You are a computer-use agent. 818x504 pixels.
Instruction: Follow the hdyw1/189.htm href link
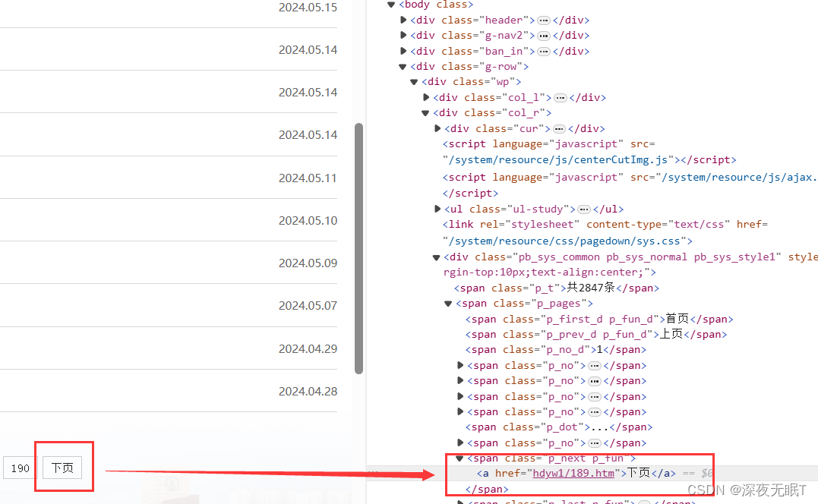(x=573, y=474)
